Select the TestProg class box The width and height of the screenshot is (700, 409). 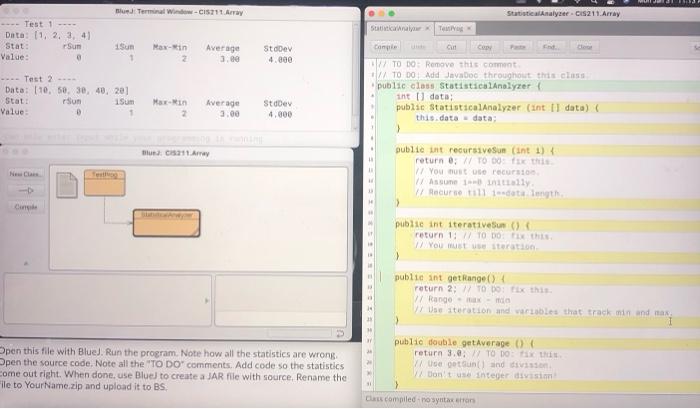click(104, 183)
